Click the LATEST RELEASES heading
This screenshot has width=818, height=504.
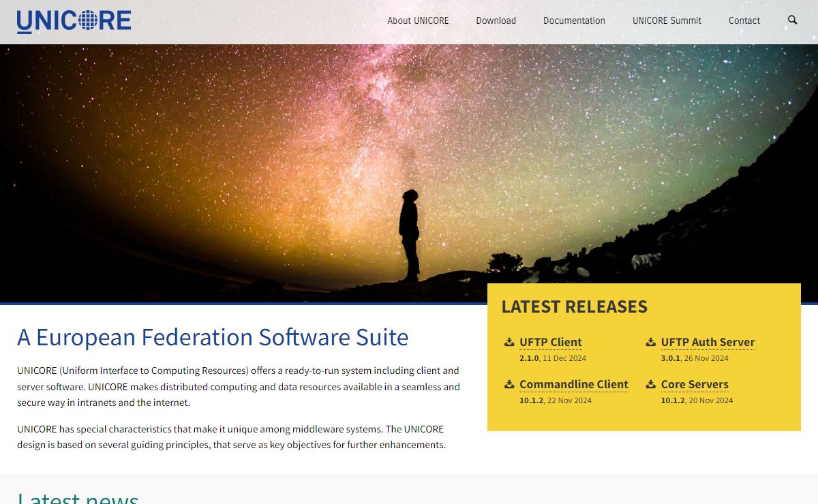tap(575, 306)
